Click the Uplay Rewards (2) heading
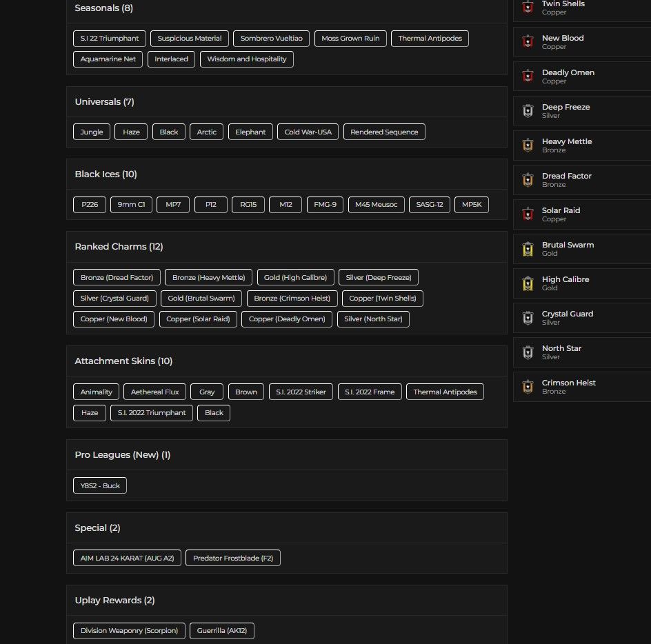The height and width of the screenshot is (644, 651). click(x=114, y=601)
